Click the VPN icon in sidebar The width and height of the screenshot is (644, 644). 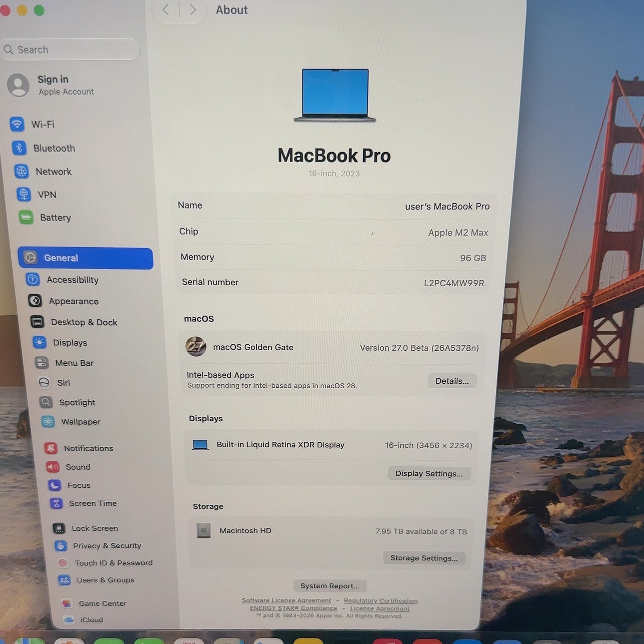pyautogui.click(x=24, y=194)
